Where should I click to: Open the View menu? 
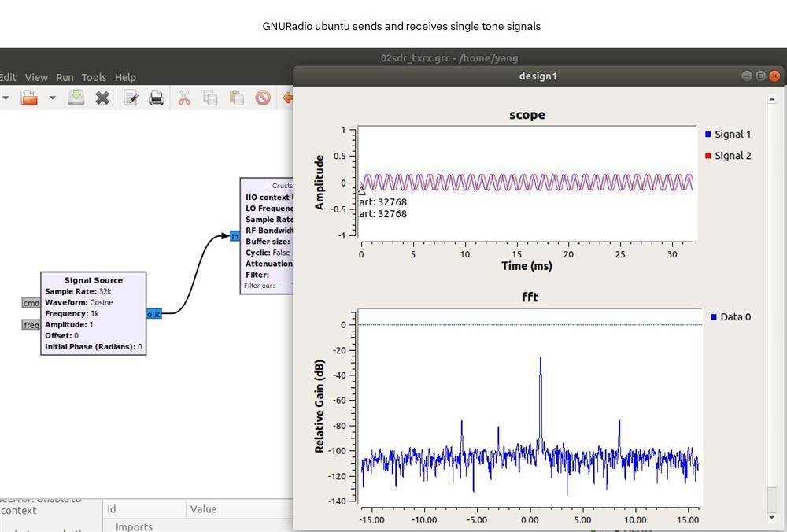tap(36, 77)
